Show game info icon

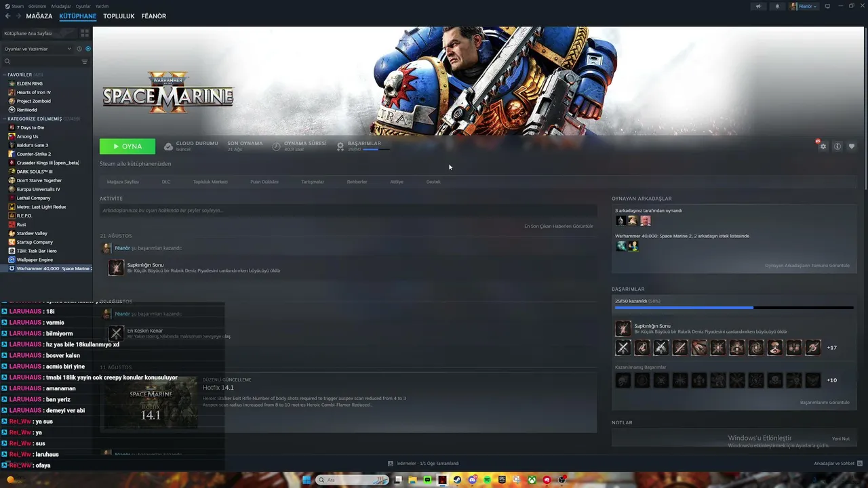click(837, 146)
